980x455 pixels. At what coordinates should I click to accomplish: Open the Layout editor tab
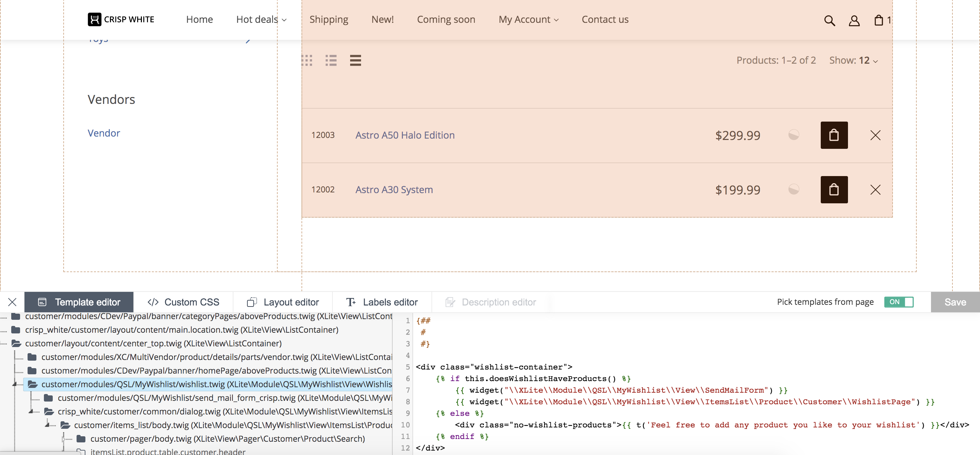[283, 302]
